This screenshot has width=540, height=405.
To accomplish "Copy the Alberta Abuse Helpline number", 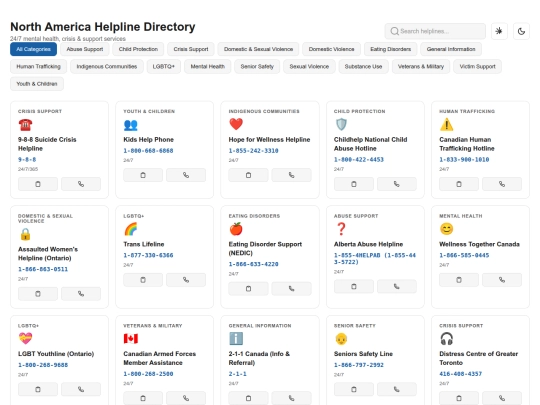I will coord(354,286).
